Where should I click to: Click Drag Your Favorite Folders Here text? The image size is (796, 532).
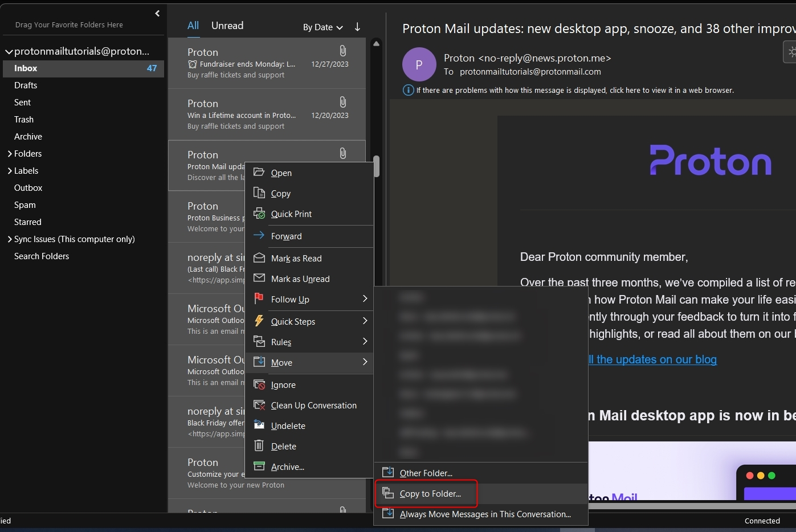coord(69,25)
